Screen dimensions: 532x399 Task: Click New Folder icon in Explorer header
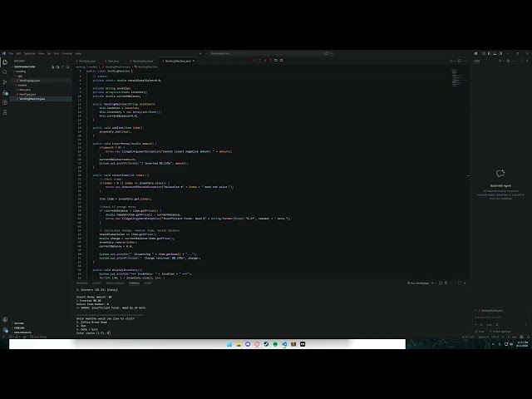point(57,66)
